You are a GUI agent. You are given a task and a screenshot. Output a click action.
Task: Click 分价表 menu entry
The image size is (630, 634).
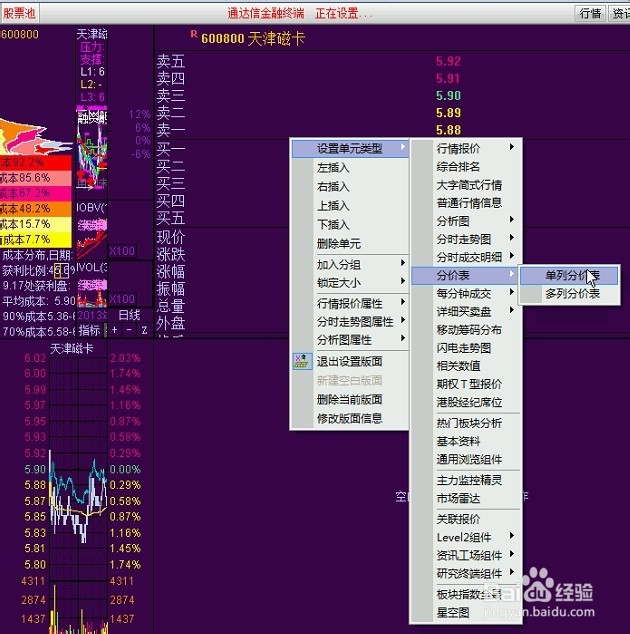465,275
